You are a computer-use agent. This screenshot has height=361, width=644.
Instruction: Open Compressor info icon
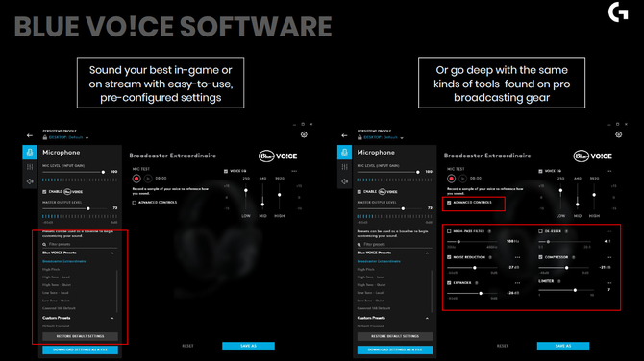574,257
